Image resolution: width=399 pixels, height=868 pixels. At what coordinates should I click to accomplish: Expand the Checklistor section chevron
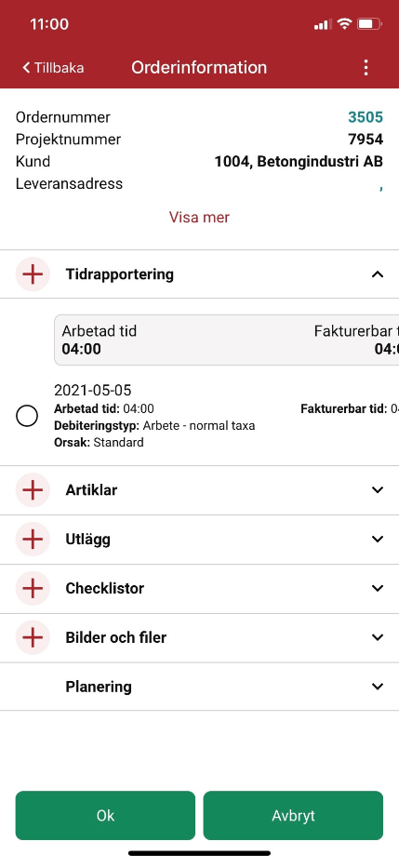point(378,588)
